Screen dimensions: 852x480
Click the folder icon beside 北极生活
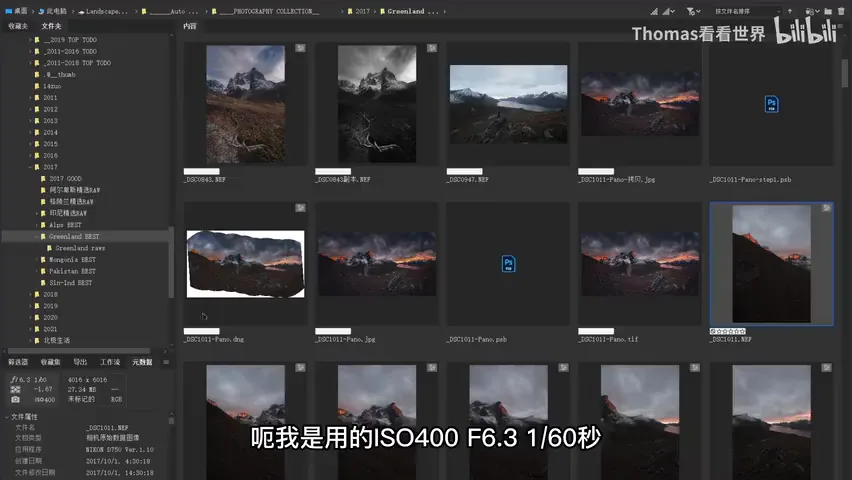pos(37,340)
